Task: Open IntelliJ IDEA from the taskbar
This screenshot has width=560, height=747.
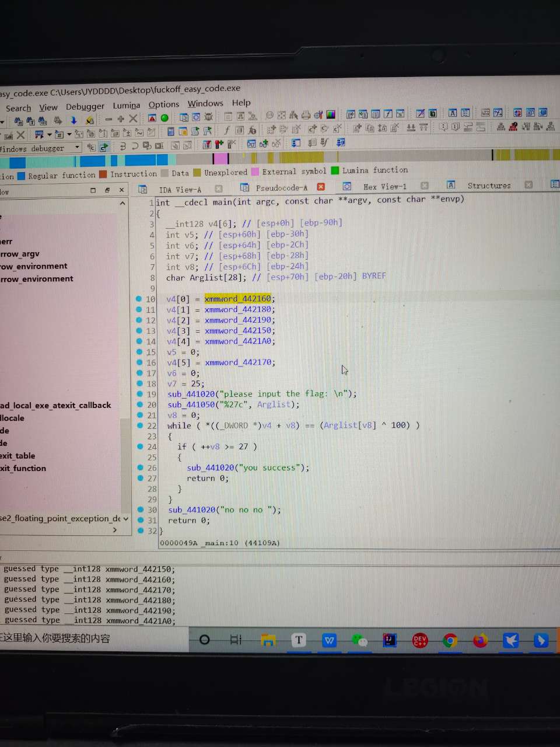Action: point(390,640)
